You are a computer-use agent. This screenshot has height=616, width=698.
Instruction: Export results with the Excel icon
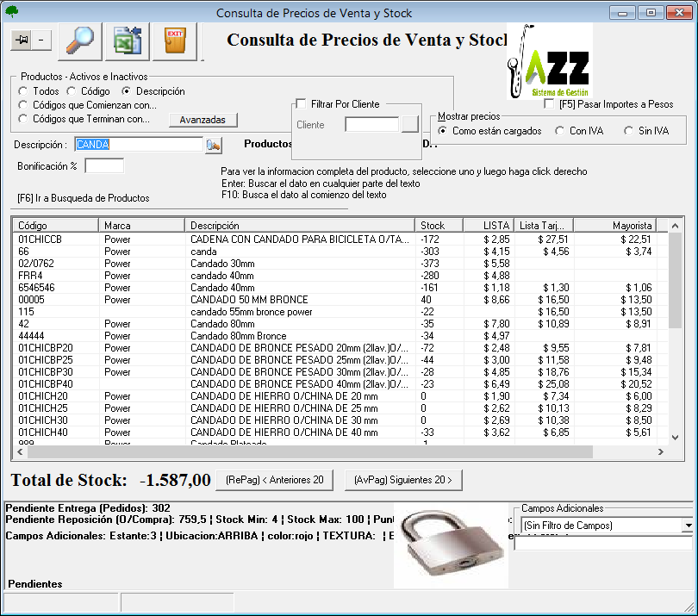point(128,40)
